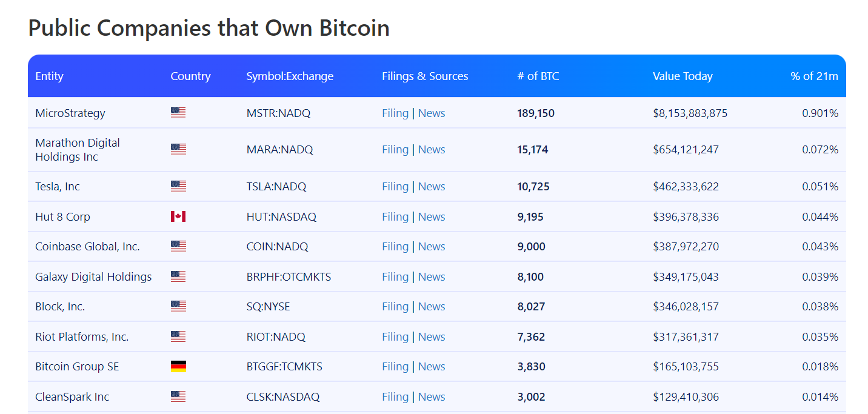The height and width of the screenshot is (414, 868).
Task: Select the Marathon Digital Holdings Inc name
Action: coord(78,150)
